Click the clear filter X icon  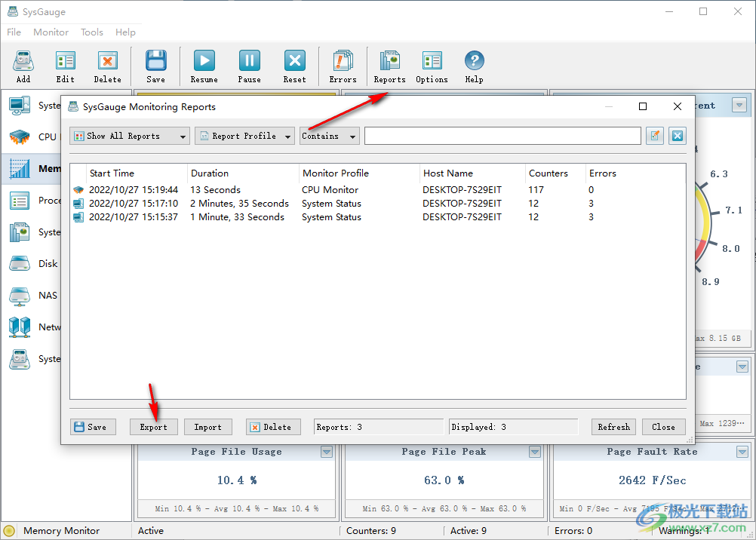[x=678, y=136]
